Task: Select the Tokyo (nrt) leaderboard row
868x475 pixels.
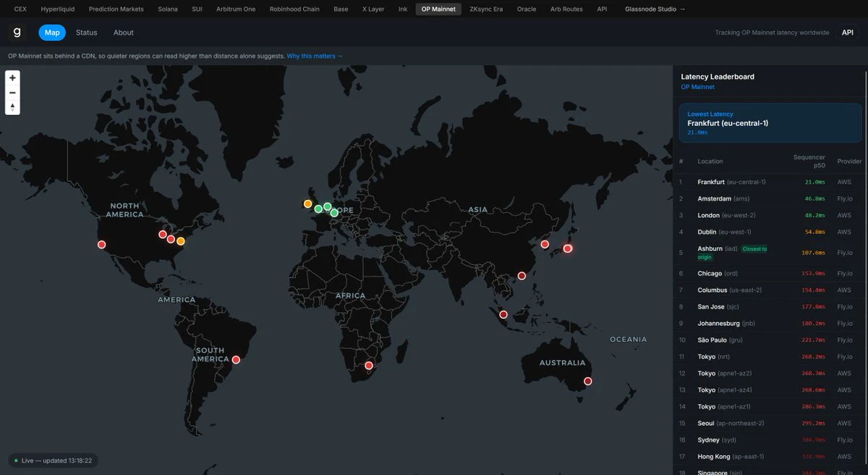Action: coord(770,356)
